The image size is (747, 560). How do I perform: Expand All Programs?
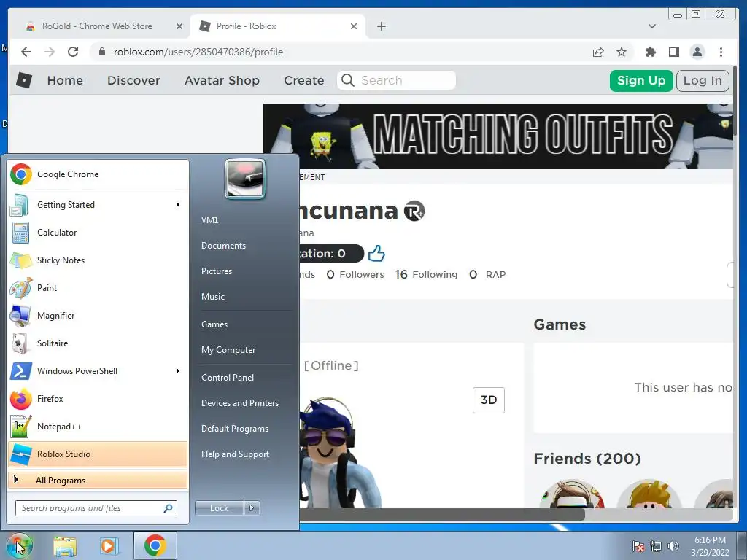point(98,480)
